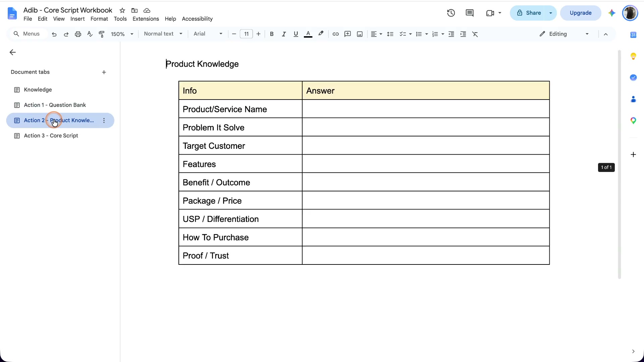This screenshot has height=362, width=644.
Task: Click the spelling and grammar check icon
Action: [x=90, y=34]
